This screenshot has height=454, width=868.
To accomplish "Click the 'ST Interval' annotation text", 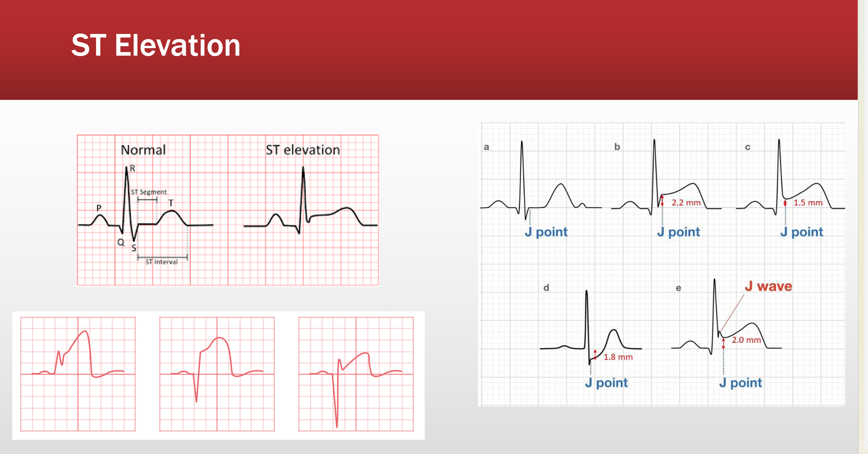I will [162, 262].
